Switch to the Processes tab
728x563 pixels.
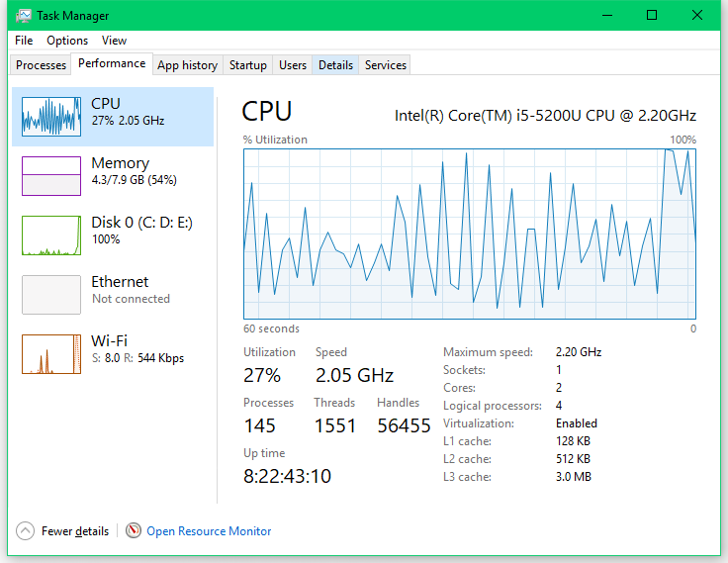(41, 65)
